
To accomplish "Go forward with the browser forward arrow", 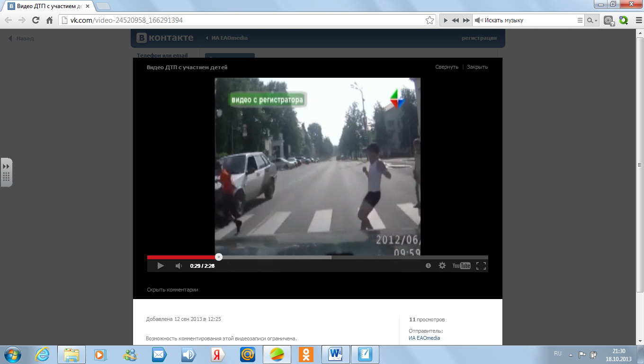I will [22, 20].
